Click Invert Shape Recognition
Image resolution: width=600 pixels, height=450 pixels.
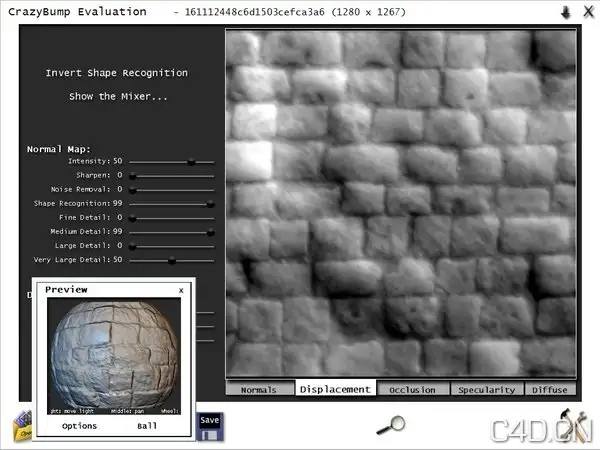click(x=117, y=73)
